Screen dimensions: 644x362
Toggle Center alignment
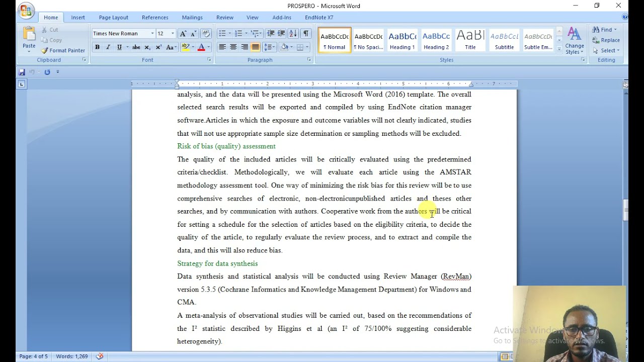(233, 47)
